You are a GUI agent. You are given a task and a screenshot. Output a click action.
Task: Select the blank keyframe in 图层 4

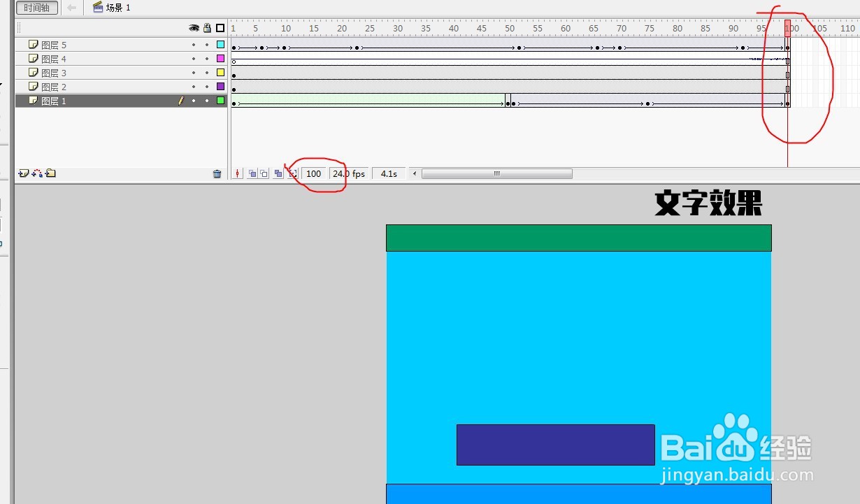(x=234, y=62)
